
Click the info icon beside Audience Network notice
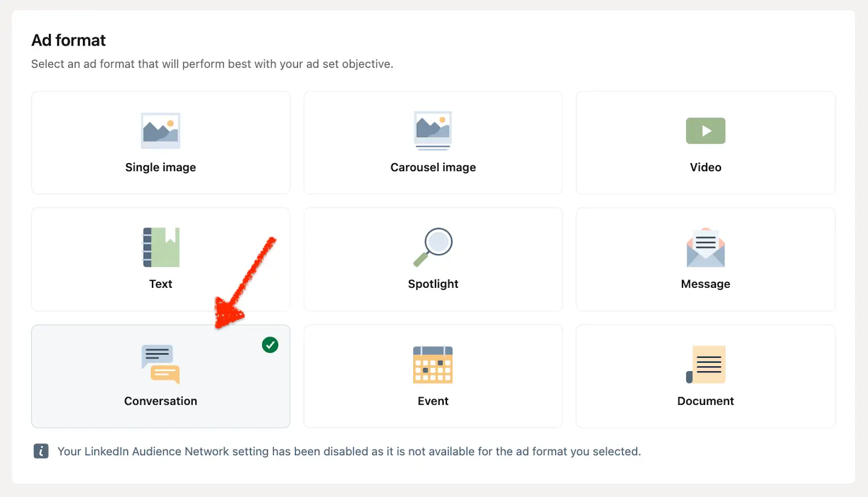41,451
